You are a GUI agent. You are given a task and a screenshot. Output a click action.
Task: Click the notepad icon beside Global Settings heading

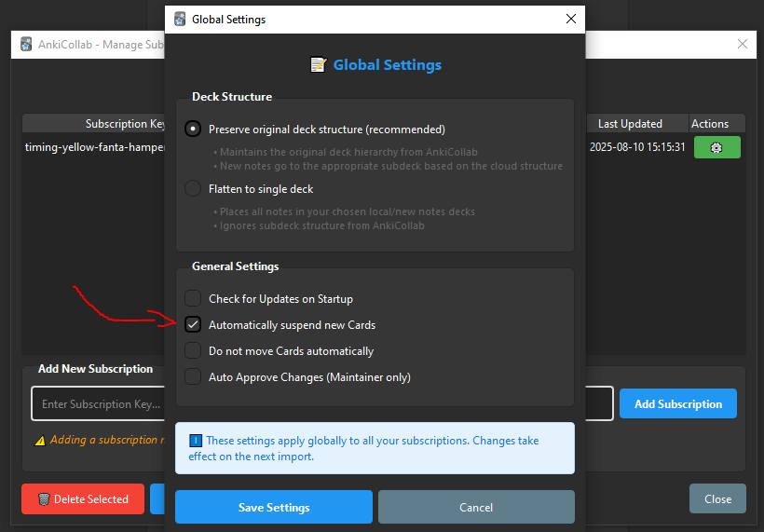[319, 65]
